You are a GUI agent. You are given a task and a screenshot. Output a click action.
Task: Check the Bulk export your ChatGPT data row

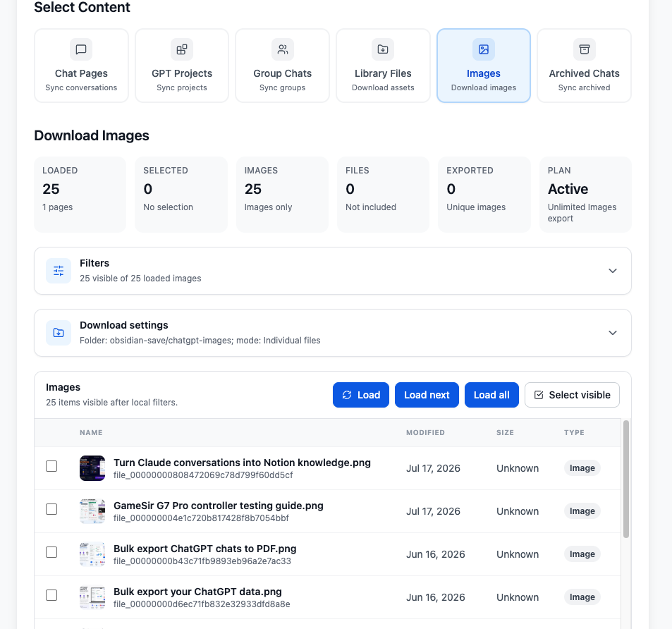(51, 595)
